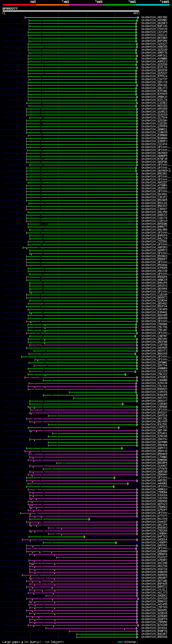Select label UniRef100_Q00US1
The width and height of the screenshot is (172, 644).
point(154,628)
